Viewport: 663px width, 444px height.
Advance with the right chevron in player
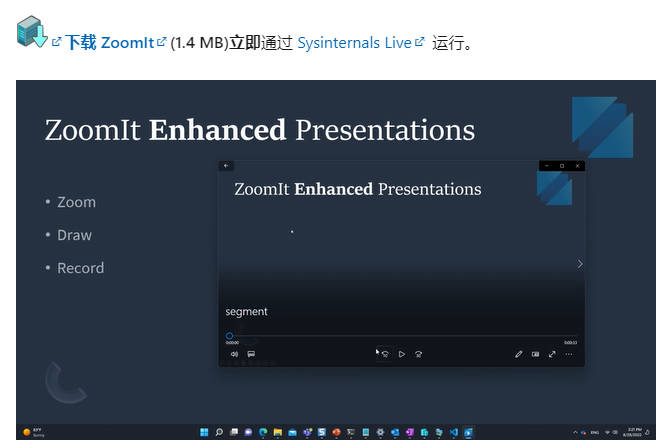[x=580, y=264]
